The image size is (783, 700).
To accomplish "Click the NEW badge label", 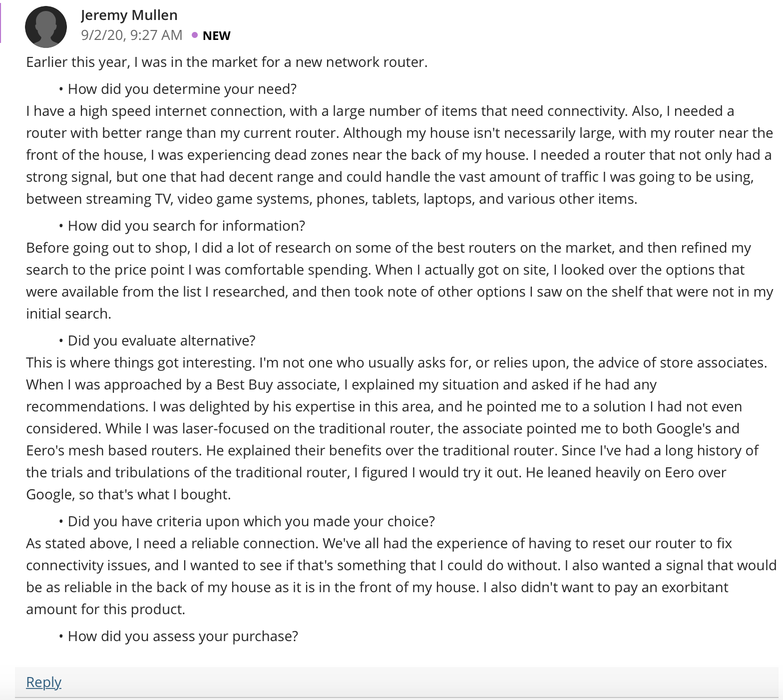I will coord(217,35).
